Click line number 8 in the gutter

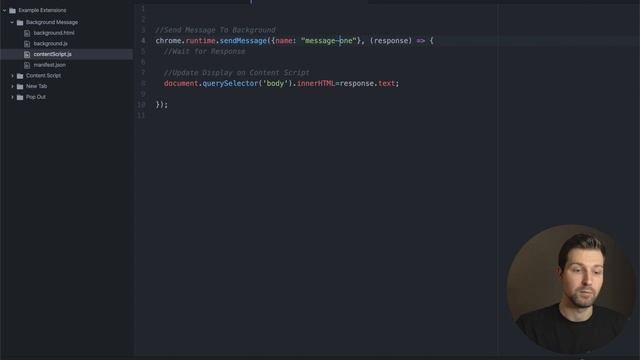tap(143, 83)
